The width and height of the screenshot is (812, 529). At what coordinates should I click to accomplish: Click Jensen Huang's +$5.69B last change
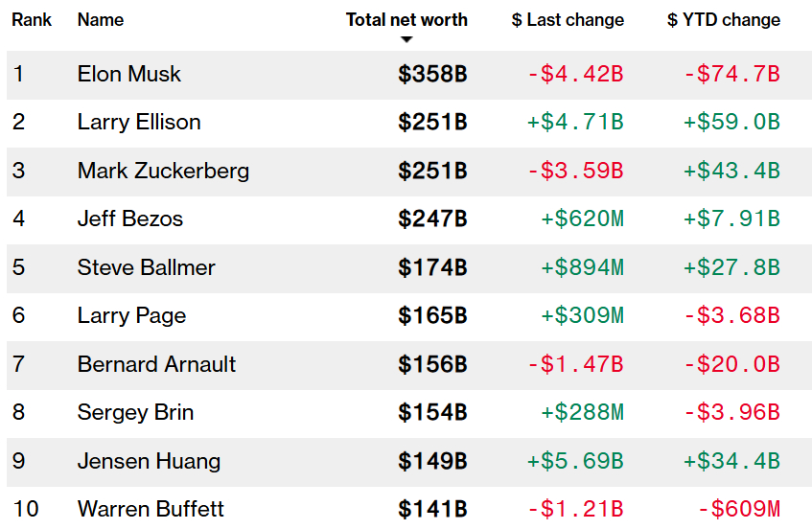[575, 461]
